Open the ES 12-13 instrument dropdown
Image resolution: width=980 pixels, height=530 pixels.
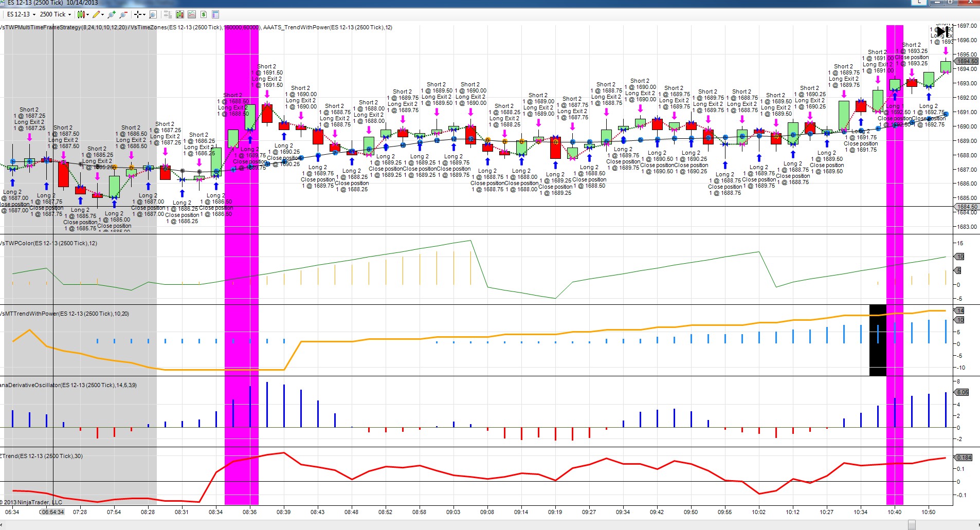click(21, 14)
